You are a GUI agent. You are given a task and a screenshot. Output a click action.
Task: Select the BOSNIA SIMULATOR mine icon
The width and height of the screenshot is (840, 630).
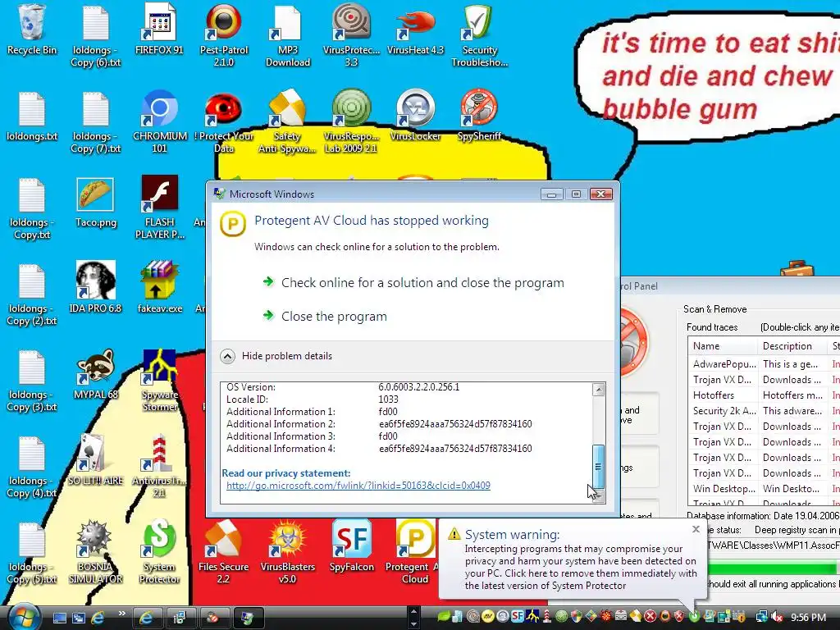[x=95, y=552]
